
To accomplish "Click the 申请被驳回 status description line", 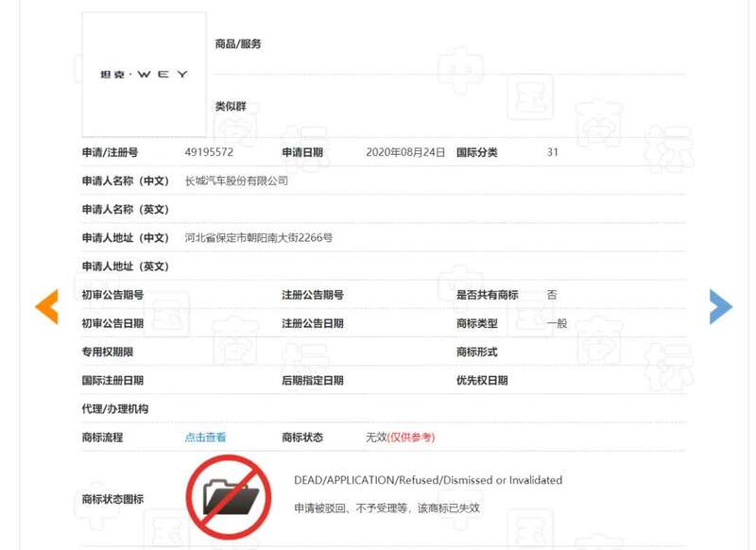I will [x=387, y=507].
